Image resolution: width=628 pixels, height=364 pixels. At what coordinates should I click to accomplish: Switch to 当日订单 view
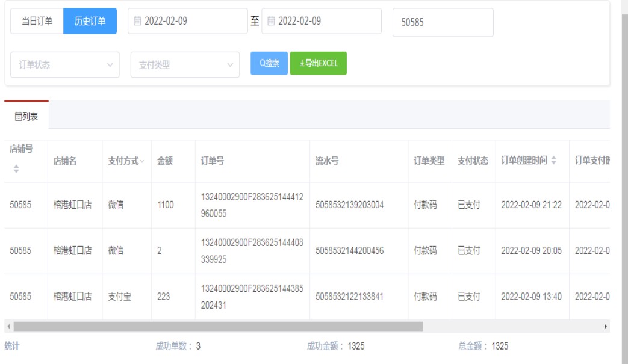(x=37, y=21)
